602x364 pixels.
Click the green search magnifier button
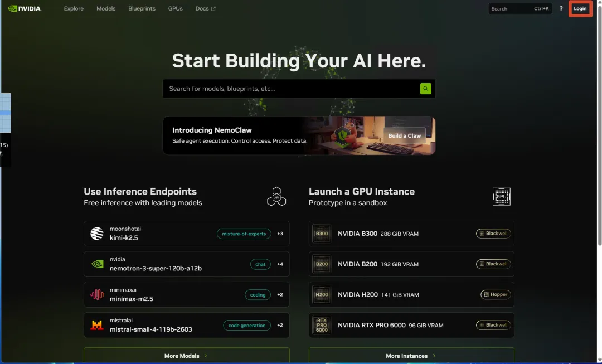click(x=425, y=89)
